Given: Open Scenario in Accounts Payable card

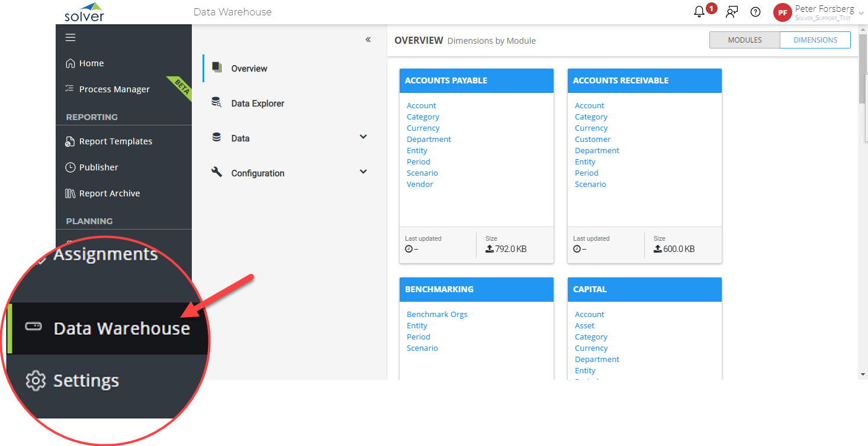Looking at the screenshot, I should 422,173.
